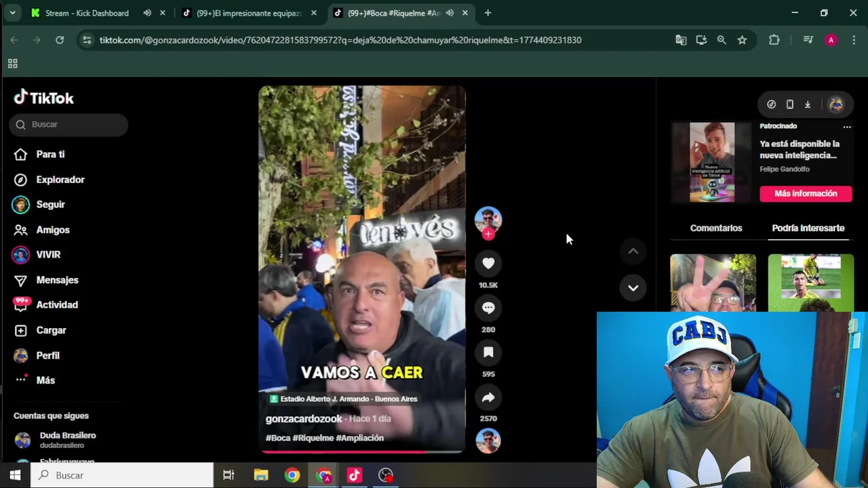
Task: Open profile avatar in top-right pill
Action: click(835, 104)
